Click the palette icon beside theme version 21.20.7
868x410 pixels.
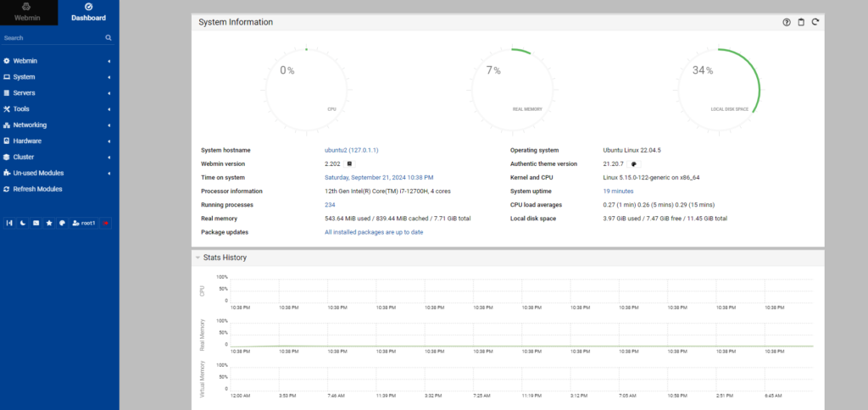(634, 163)
